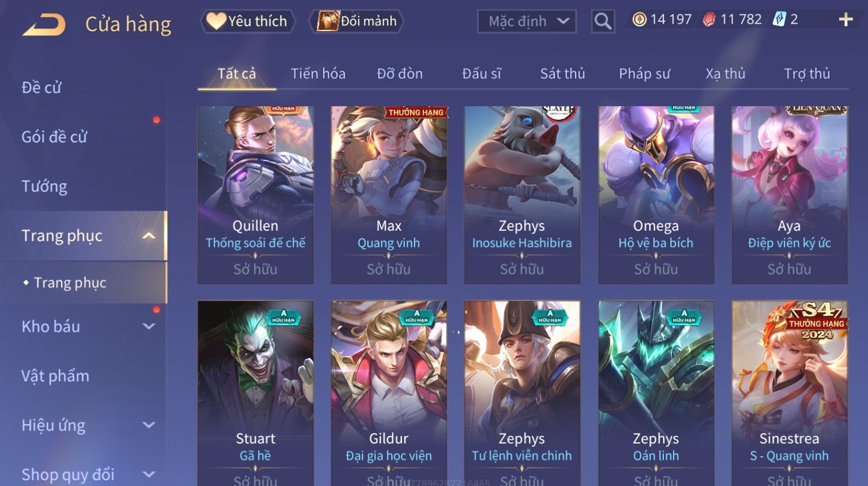The image size is (868, 486).
Task: Open the Mặc định sort dropdown
Action: coord(527,21)
